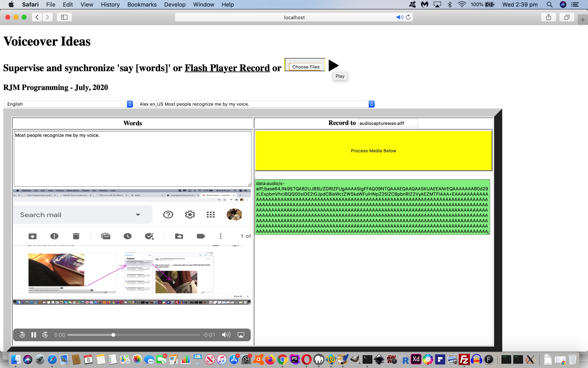Open the App Store Dock icon
This screenshot has height=368, width=588.
pyautogui.click(x=234, y=359)
